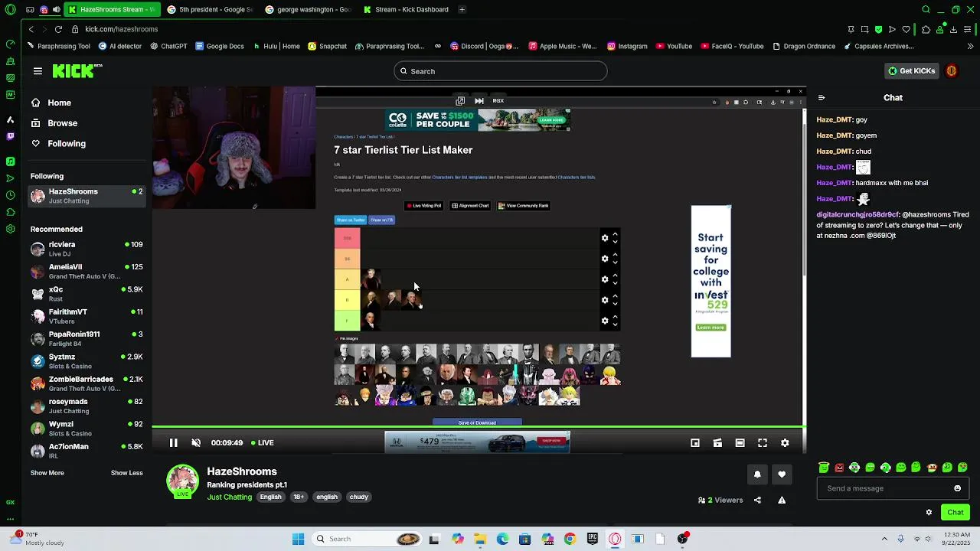Click the HazeShrooms streamer avatar
This screenshot has height=551, width=980.
(x=183, y=481)
